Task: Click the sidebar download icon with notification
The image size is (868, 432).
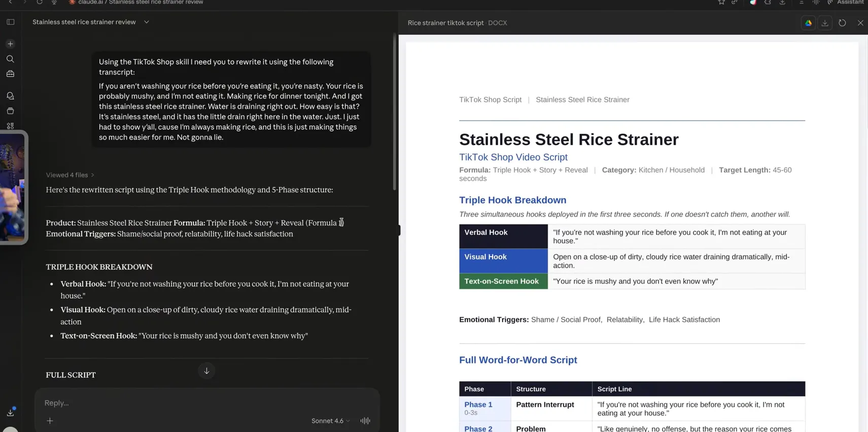Action: click(11, 412)
